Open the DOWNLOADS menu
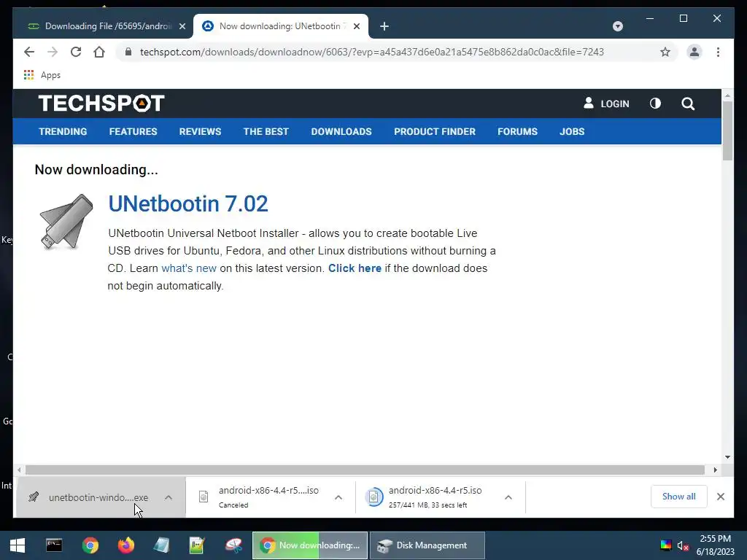Image resolution: width=747 pixels, height=560 pixels. 341,131
